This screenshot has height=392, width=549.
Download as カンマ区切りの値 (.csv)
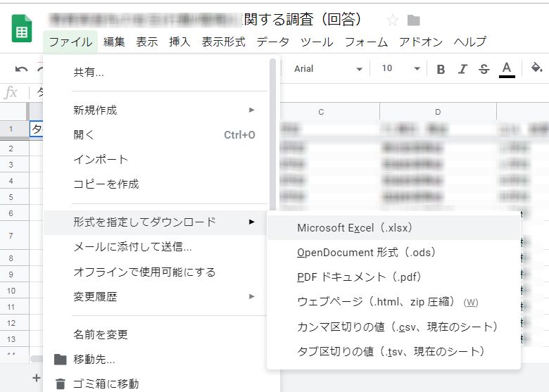393,327
